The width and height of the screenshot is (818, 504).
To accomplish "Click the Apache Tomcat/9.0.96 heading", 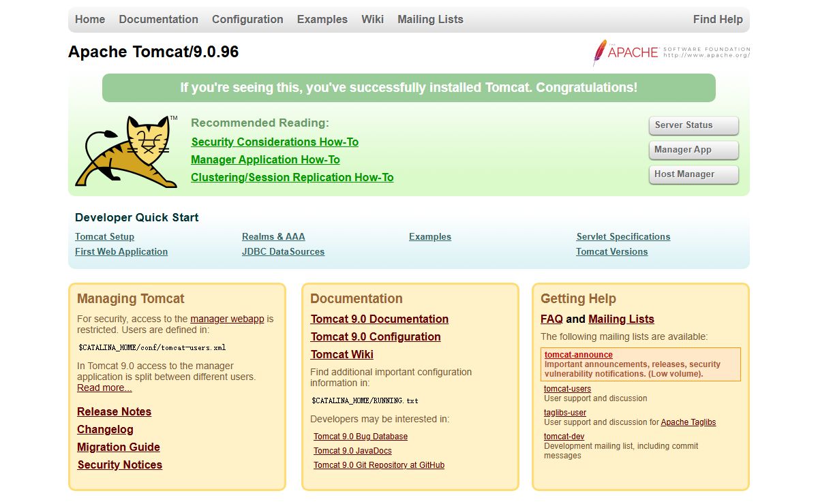I will pyautogui.click(x=153, y=52).
